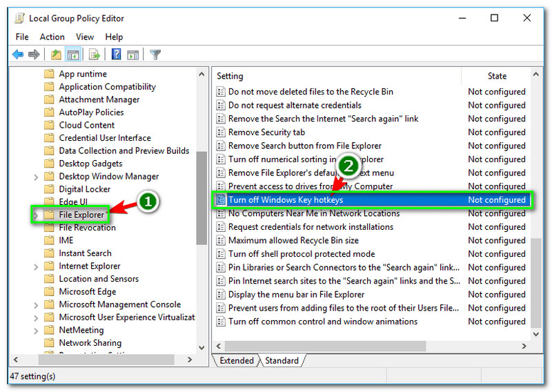This screenshot has width=552, height=392.
Task: Click the Setting column header
Action: 337,76
